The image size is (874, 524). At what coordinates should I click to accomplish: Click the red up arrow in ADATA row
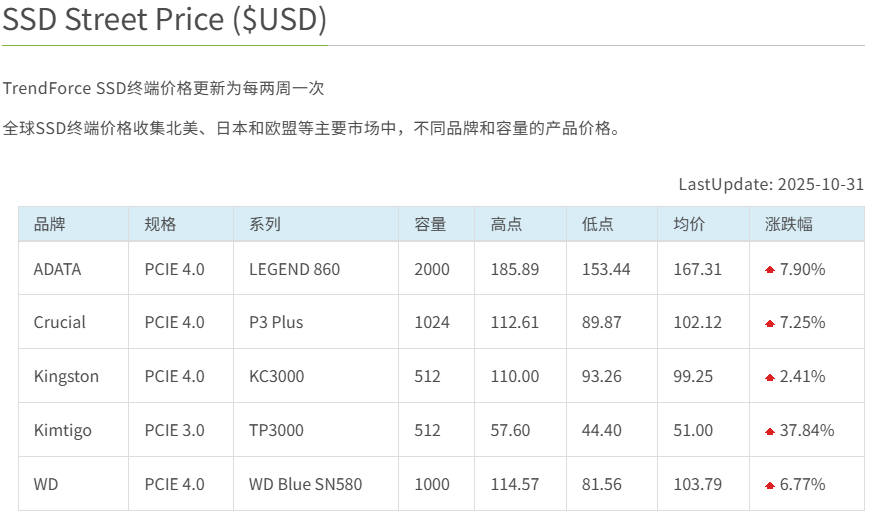[x=770, y=270]
